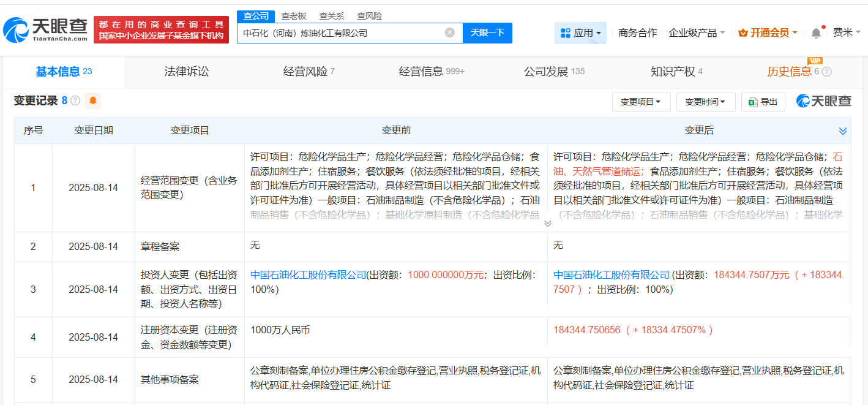Open the 变更时间 filter dropdown
Image resolution: width=868 pixels, height=405 pixels.
coord(705,102)
